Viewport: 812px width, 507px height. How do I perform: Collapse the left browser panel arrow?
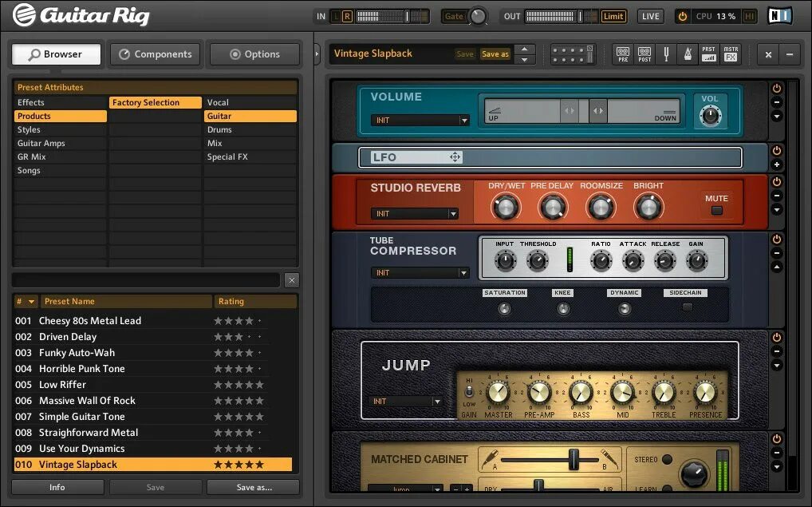[x=317, y=54]
